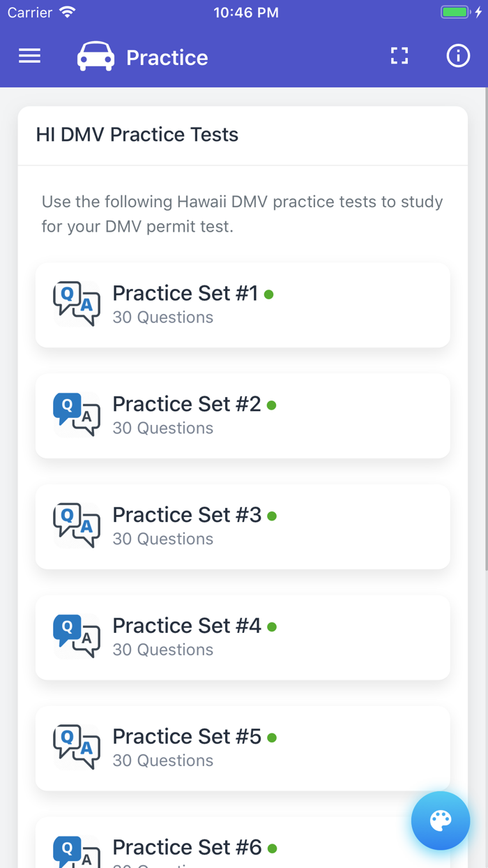Viewport: 488px width, 868px height.
Task: Tap the 30 Questions label under Practice Set #1
Action: [162, 317]
